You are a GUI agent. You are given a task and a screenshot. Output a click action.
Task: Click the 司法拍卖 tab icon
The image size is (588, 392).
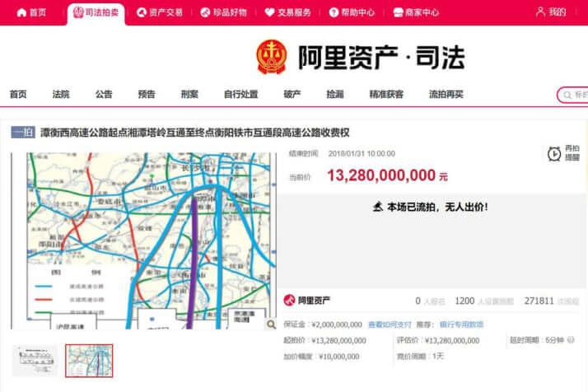[78, 12]
